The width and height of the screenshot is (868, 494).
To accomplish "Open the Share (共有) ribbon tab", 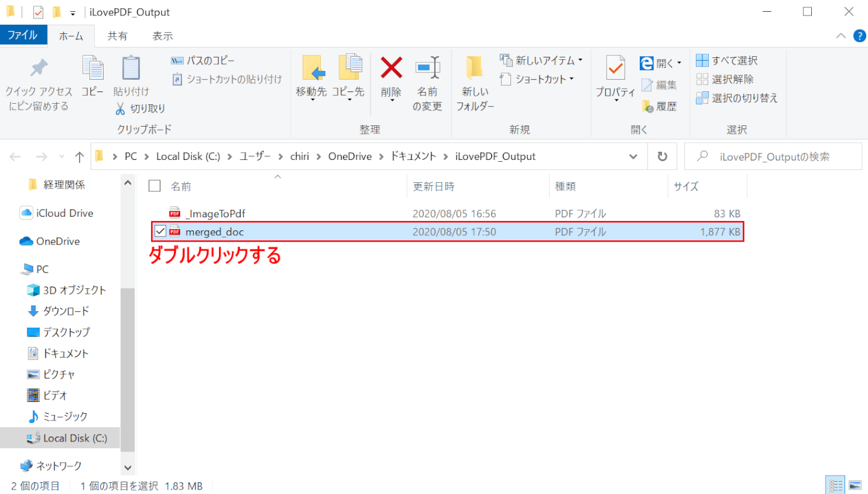I will coord(117,36).
